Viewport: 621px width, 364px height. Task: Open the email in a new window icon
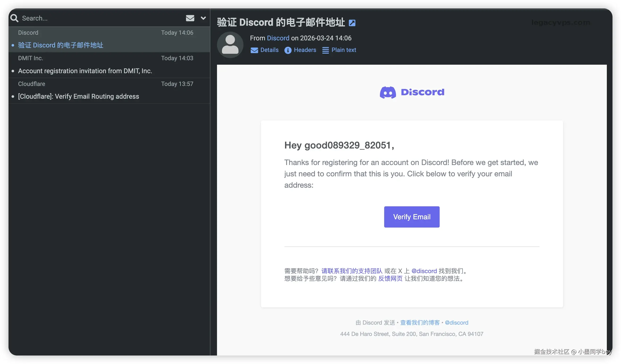(352, 23)
